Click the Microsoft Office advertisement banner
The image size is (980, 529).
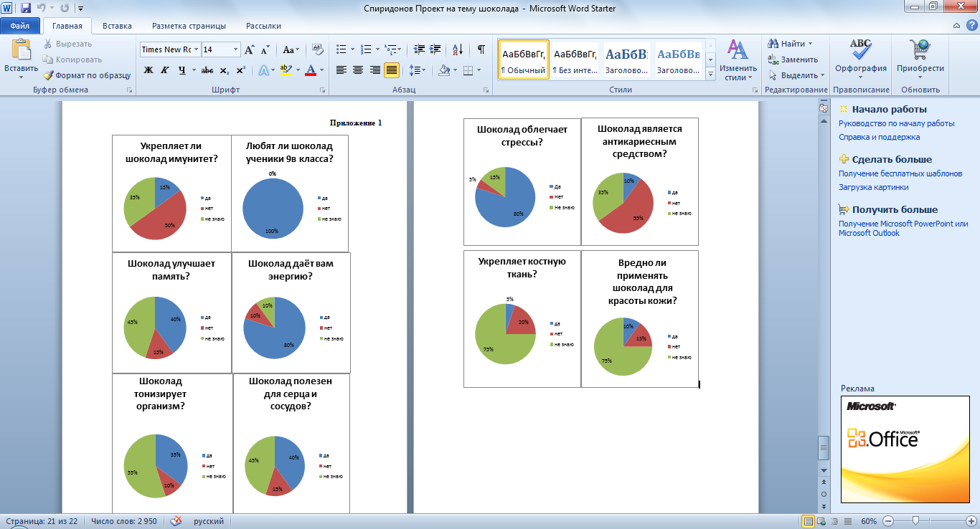click(905, 449)
